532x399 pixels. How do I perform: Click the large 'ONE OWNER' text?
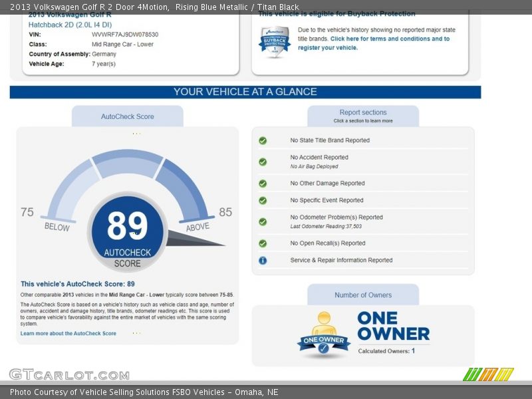(394, 326)
